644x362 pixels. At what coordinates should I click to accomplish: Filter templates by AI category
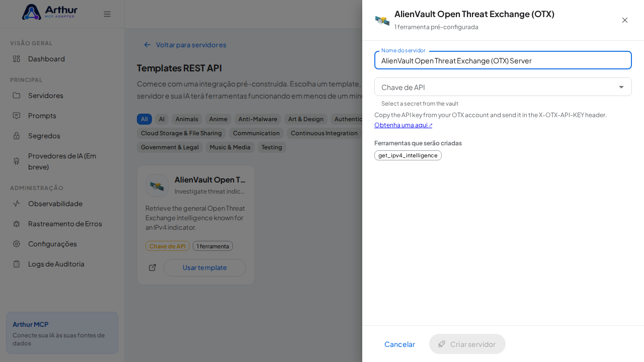162,119
